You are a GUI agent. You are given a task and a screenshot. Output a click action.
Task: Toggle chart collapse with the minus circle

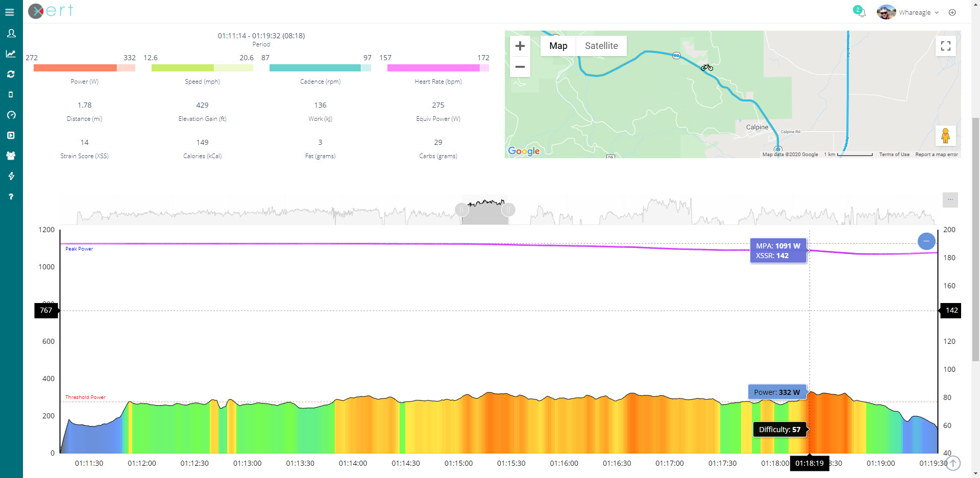(926, 241)
